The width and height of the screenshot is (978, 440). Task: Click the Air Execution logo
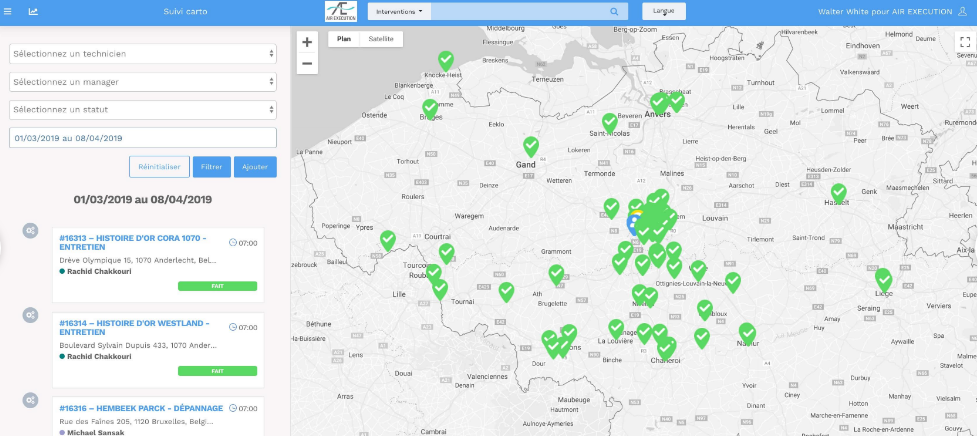(x=341, y=12)
